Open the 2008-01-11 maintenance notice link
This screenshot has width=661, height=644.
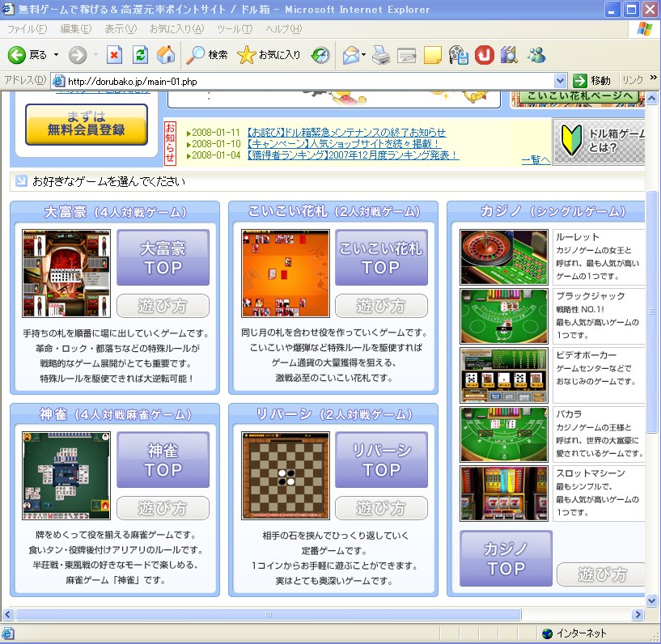[346, 133]
